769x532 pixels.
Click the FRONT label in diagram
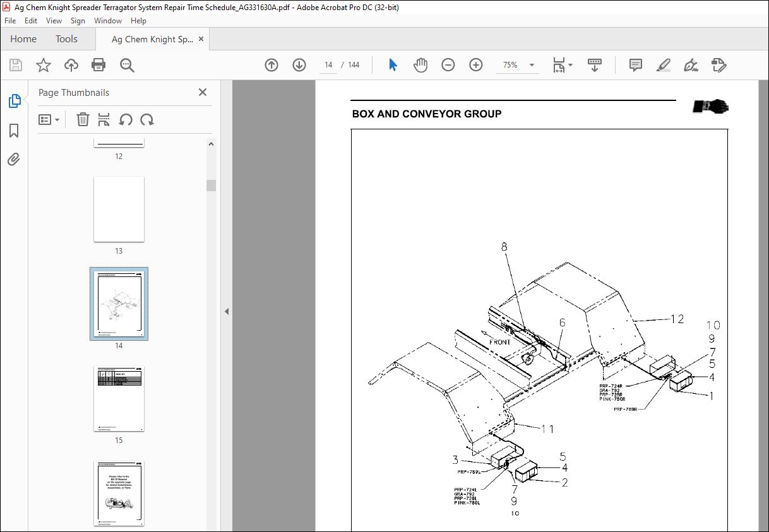pyautogui.click(x=500, y=342)
